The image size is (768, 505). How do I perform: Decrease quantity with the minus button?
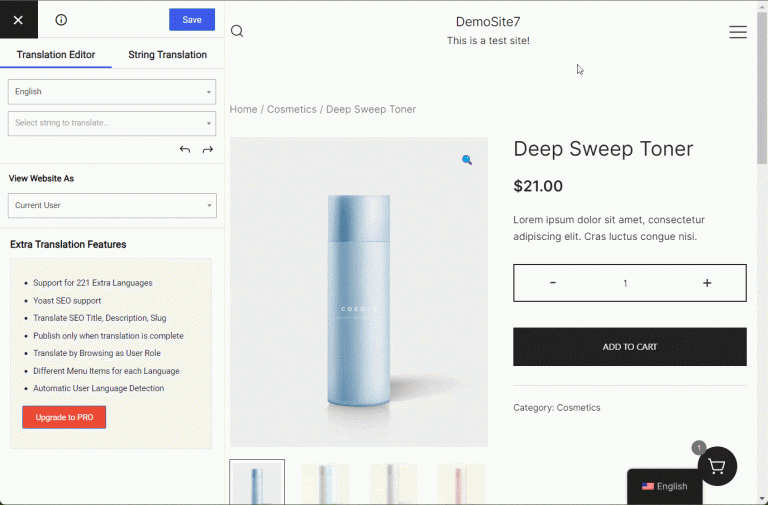click(553, 283)
